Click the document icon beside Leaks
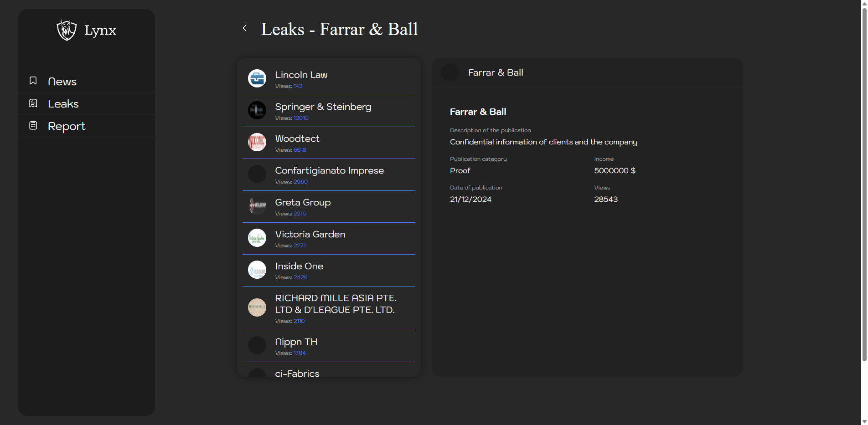Viewport: 868px width, 425px height. click(33, 103)
